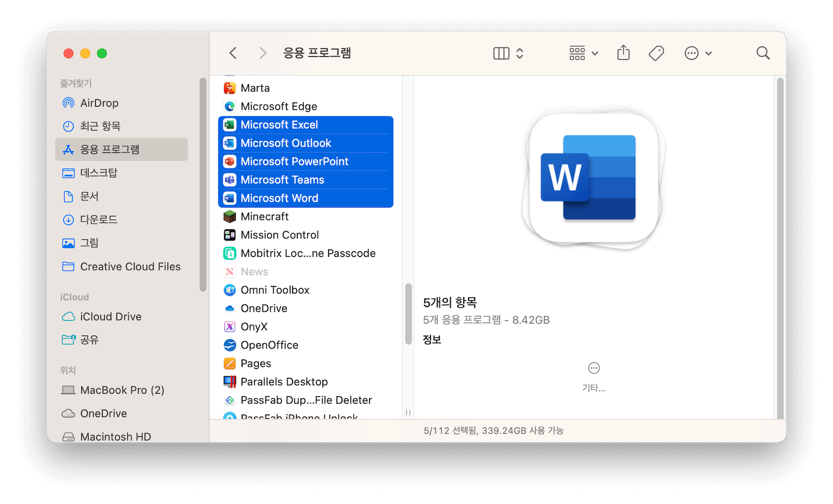Screen dimensions: 833x504
Task: Click the 5개의 항목 preview heading
Action: click(x=450, y=302)
